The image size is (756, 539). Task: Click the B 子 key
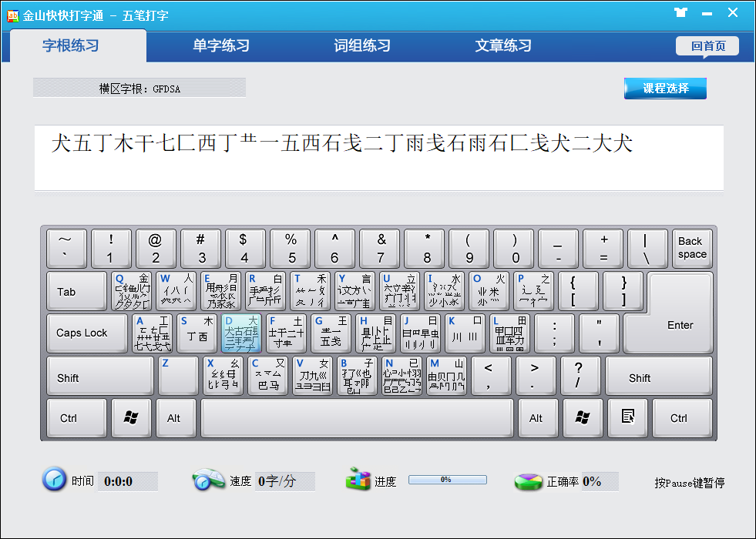click(x=357, y=375)
